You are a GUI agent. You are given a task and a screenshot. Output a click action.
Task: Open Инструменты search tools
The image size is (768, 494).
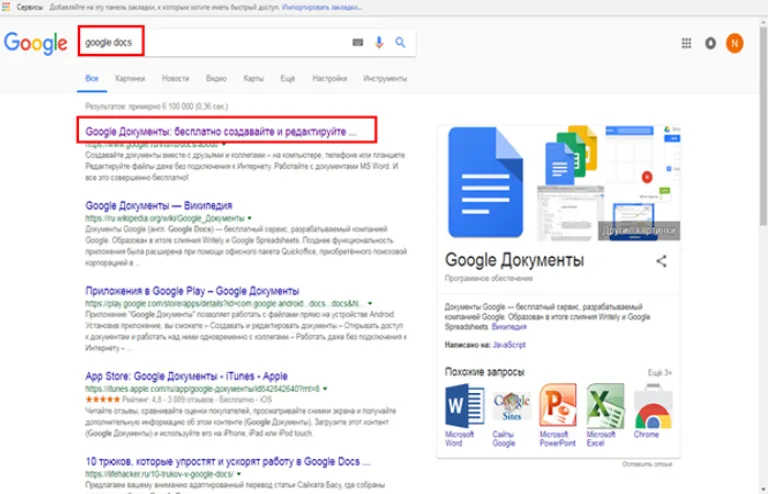(x=385, y=78)
